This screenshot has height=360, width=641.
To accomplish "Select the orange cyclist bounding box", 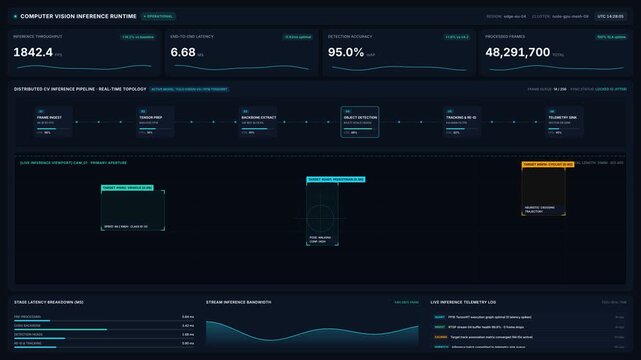I will click(544, 191).
